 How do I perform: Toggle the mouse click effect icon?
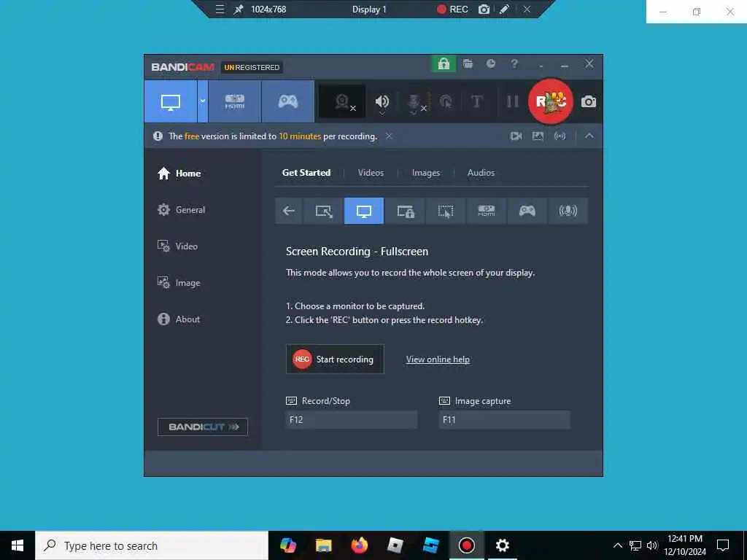point(446,101)
